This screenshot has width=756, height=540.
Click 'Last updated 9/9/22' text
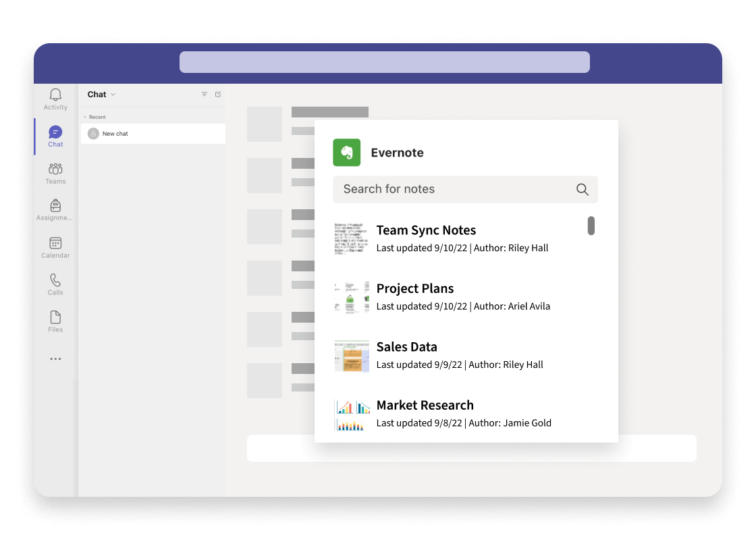419,365
